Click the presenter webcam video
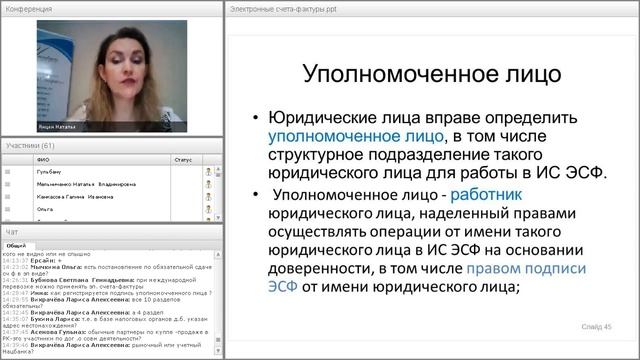The height and width of the screenshot is (360, 640). pos(112,76)
